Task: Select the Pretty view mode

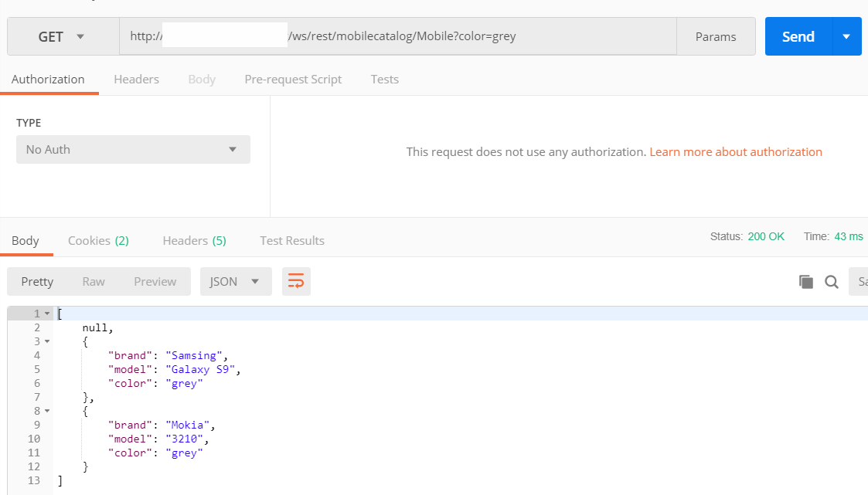Action: 37,282
